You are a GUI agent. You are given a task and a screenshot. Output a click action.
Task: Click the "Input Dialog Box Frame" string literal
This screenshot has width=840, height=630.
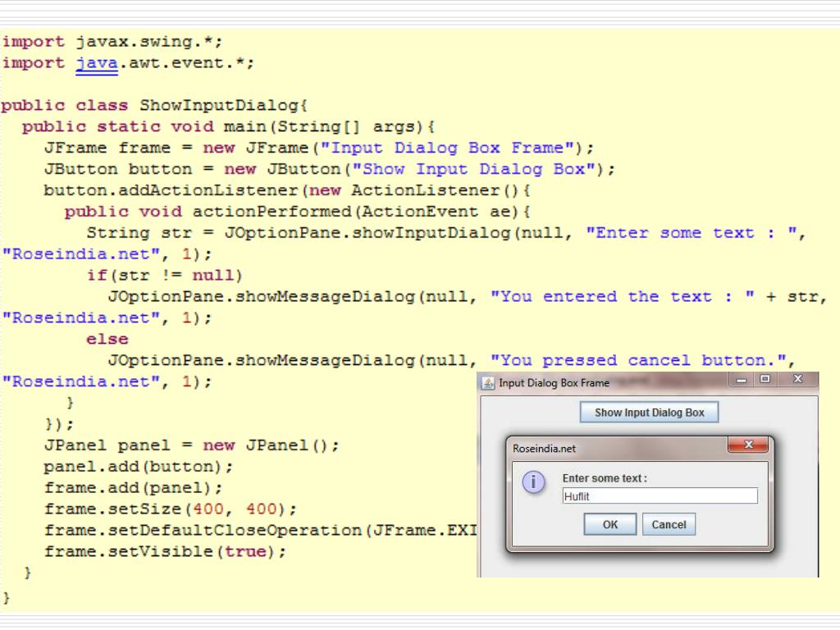click(x=450, y=148)
